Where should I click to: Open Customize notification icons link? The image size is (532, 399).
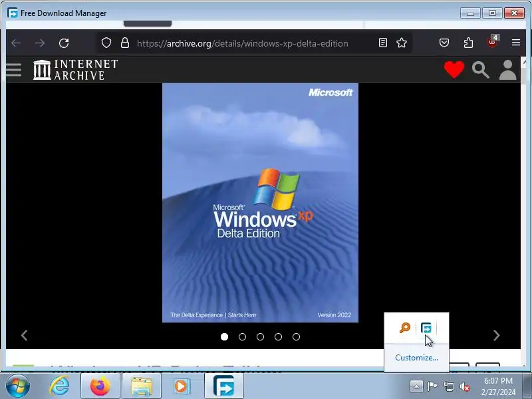tap(416, 358)
